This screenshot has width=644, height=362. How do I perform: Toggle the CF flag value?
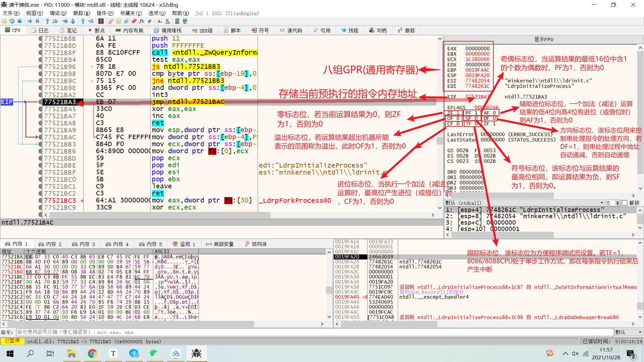click(458, 124)
